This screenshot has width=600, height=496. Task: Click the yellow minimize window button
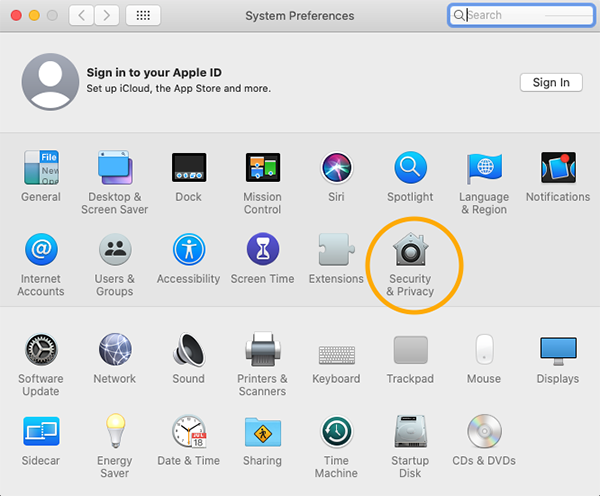pos(34,15)
